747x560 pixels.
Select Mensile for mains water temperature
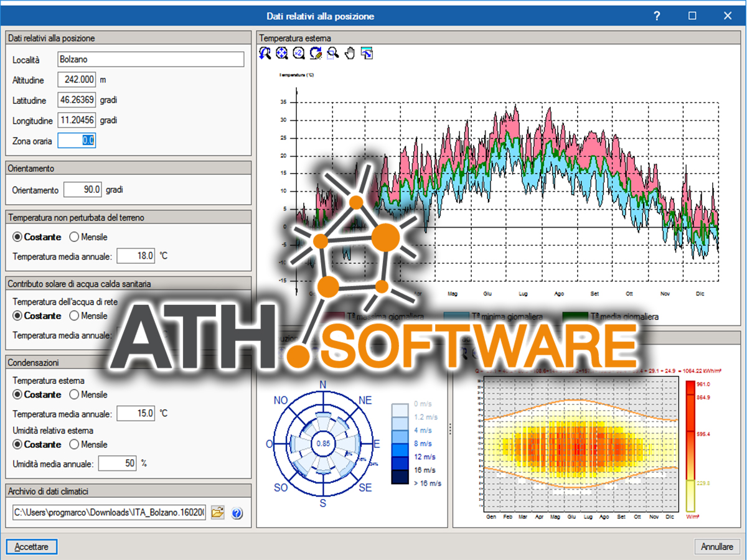pos(88,315)
